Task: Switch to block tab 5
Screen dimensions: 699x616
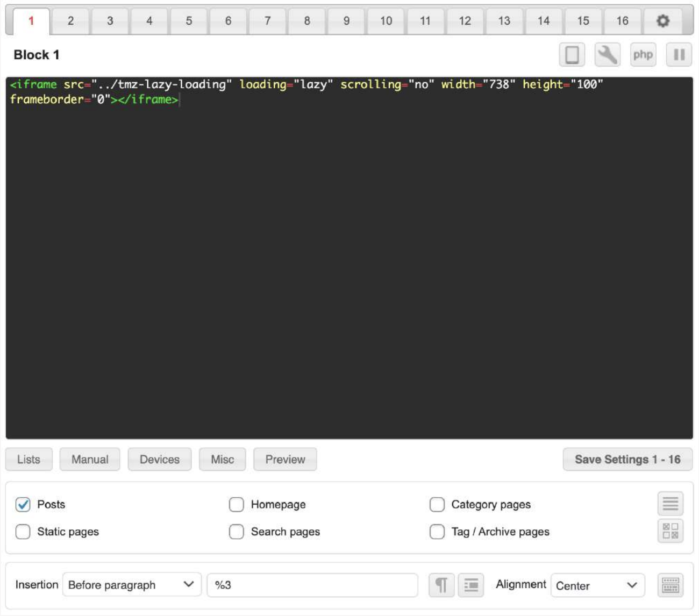Action: tap(189, 21)
